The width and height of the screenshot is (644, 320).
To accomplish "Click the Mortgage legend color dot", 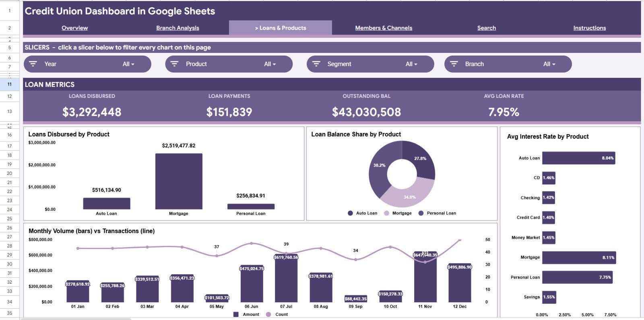I will click(386, 213).
